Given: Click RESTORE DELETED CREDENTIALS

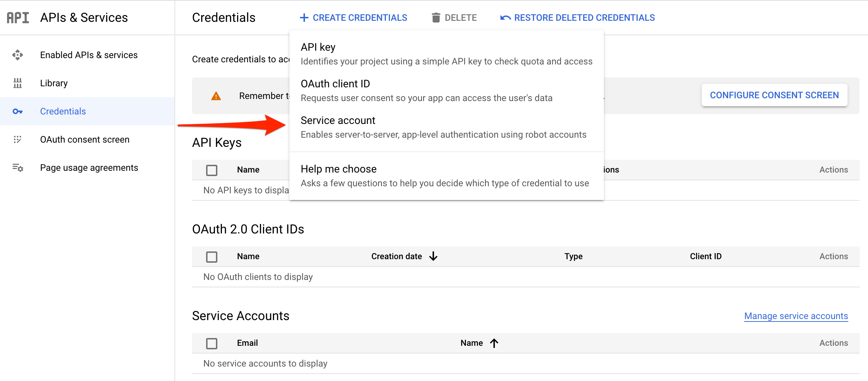Looking at the screenshot, I should (x=577, y=18).
